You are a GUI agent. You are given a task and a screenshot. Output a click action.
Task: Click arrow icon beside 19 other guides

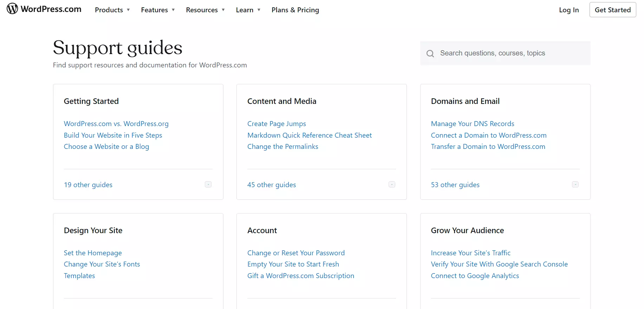click(x=208, y=184)
